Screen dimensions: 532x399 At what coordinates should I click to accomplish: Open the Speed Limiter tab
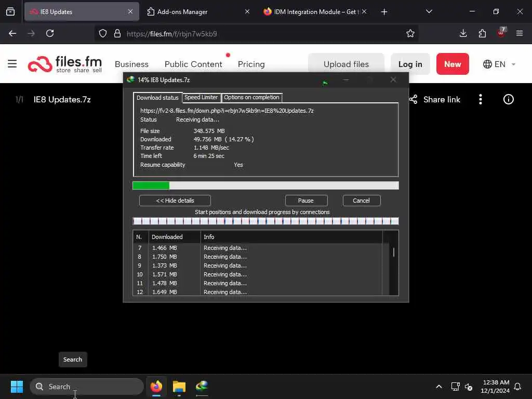pyautogui.click(x=201, y=97)
